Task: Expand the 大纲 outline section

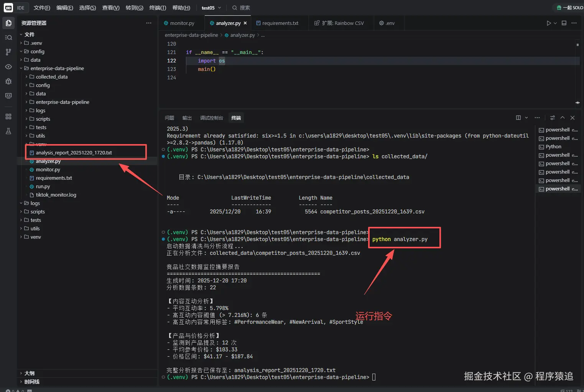Action: (87, 373)
